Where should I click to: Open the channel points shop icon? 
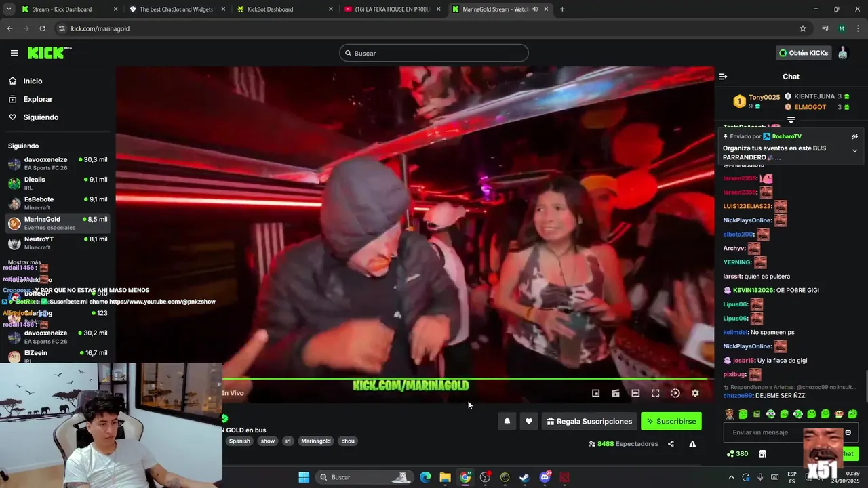pyautogui.click(x=762, y=454)
